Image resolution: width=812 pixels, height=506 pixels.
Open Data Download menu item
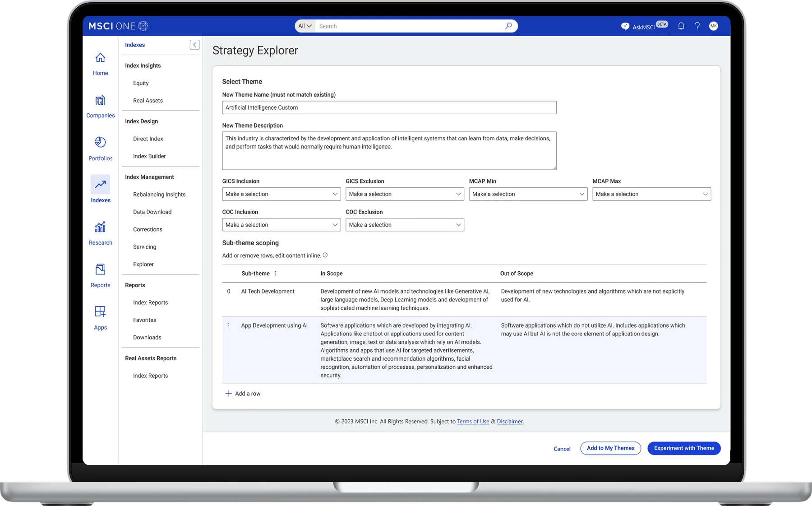pos(152,212)
